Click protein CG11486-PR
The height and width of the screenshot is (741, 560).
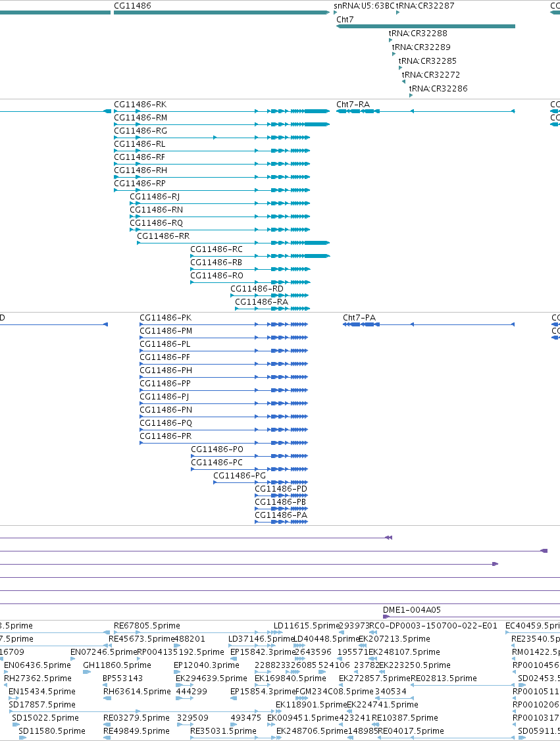pyautogui.click(x=165, y=436)
